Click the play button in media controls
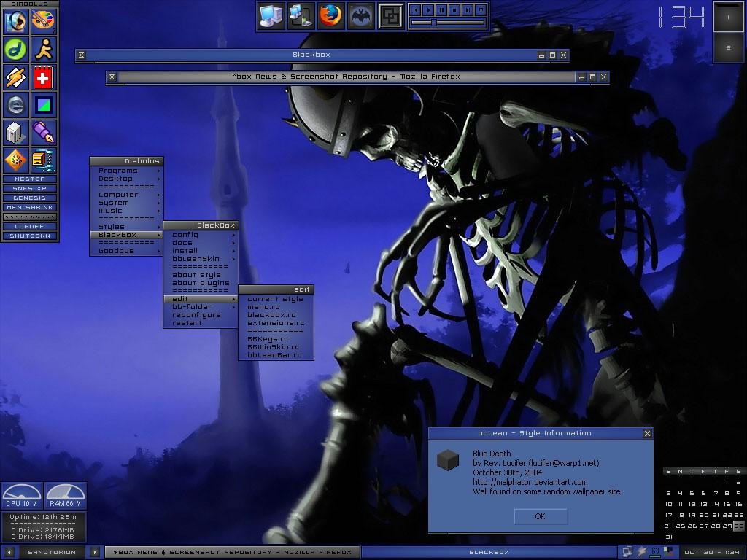The height and width of the screenshot is (560, 747). (x=429, y=9)
